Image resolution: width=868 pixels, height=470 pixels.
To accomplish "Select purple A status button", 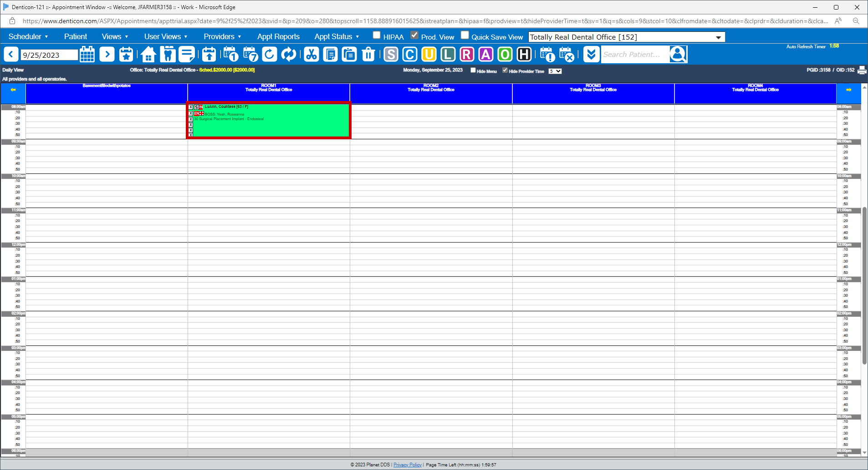I will pyautogui.click(x=486, y=55).
